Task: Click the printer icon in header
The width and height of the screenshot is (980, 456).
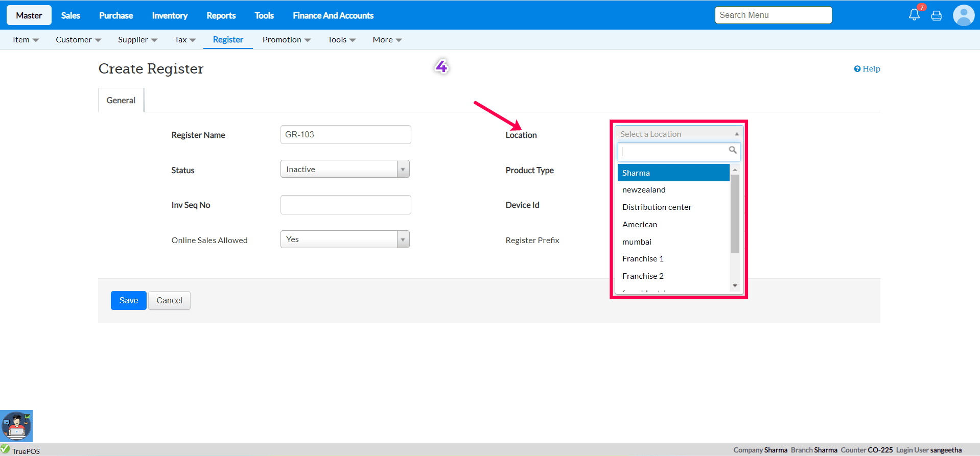Action: click(x=937, y=16)
